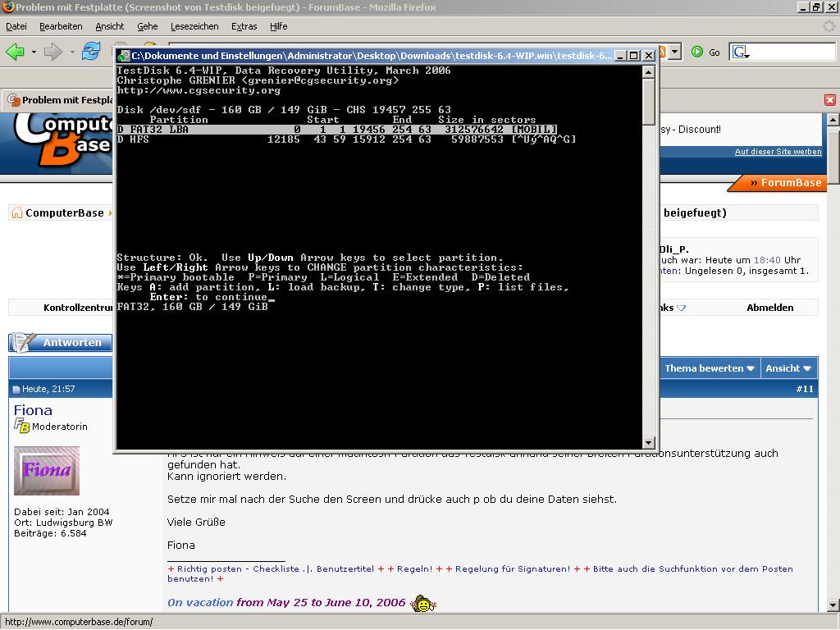The height and width of the screenshot is (630, 840).
Task: Click the ComputerBase breadcrumb home icon
Action: coord(17,212)
